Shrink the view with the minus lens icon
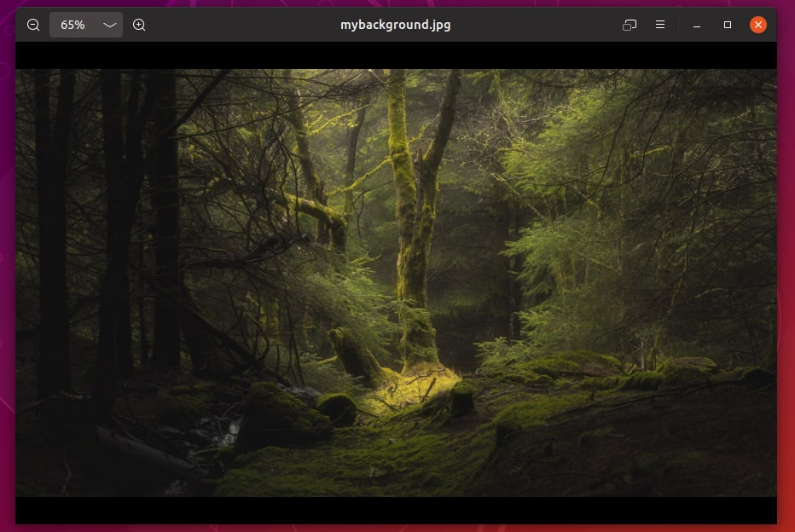795x532 pixels. [x=33, y=25]
